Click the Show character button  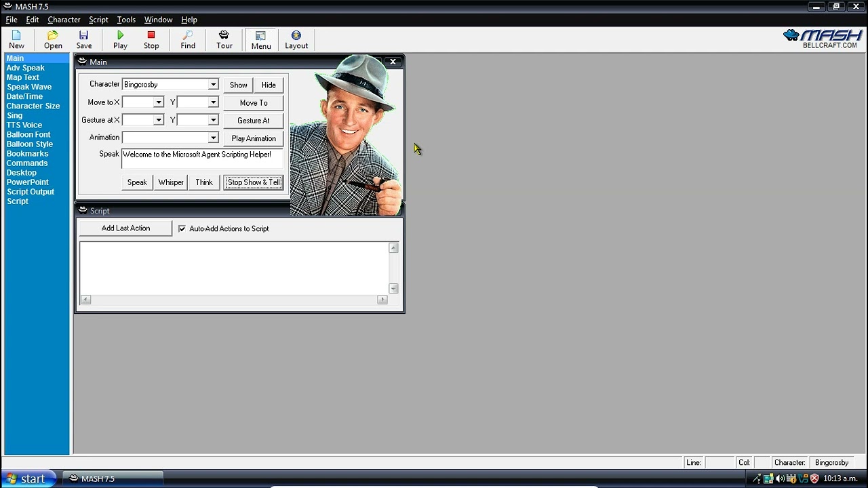click(238, 85)
